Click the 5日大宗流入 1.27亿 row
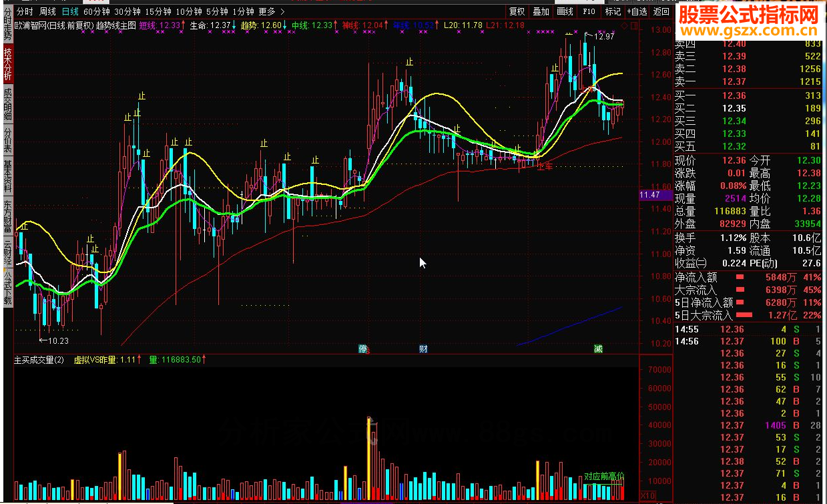This screenshot has height=504, width=827. [x=748, y=315]
